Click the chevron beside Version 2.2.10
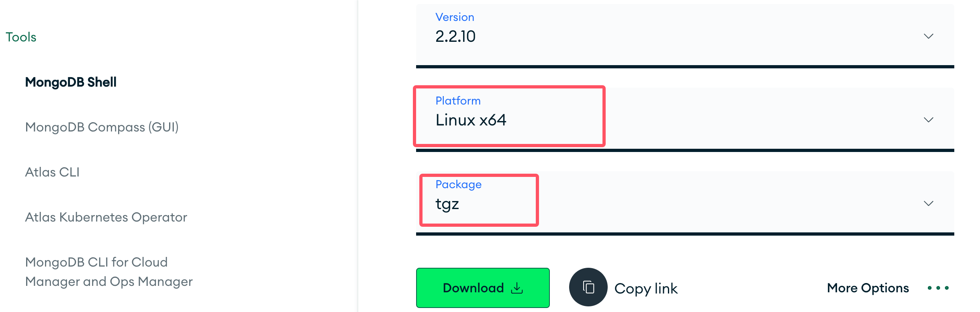The image size is (980, 312). click(929, 36)
